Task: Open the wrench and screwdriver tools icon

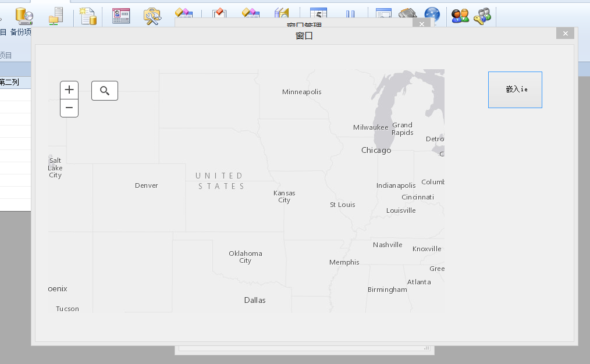Action: pyautogui.click(x=152, y=16)
